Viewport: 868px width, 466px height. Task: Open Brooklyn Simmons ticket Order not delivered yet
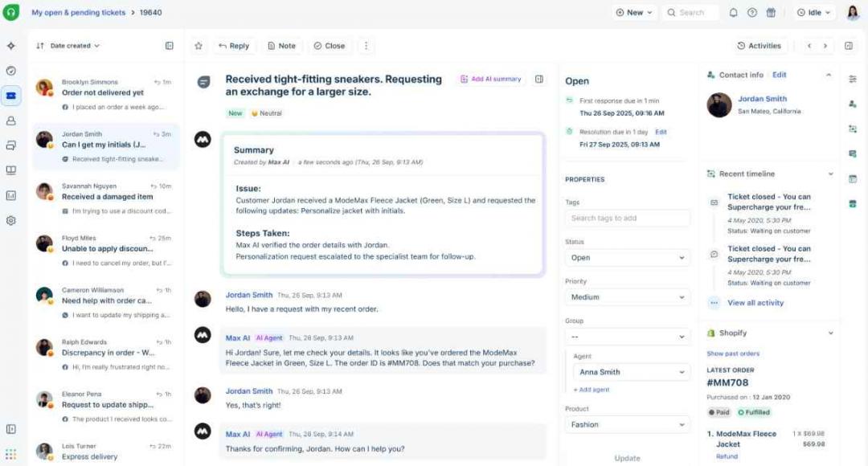[106, 94]
